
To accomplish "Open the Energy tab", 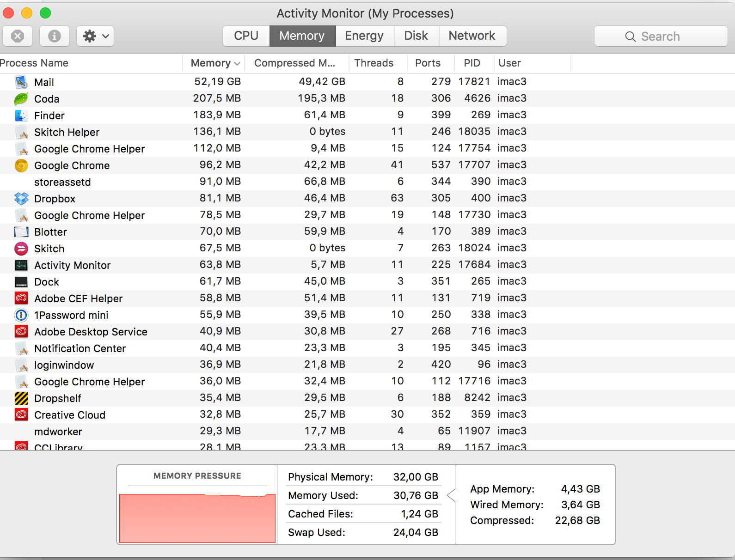I will [x=365, y=36].
